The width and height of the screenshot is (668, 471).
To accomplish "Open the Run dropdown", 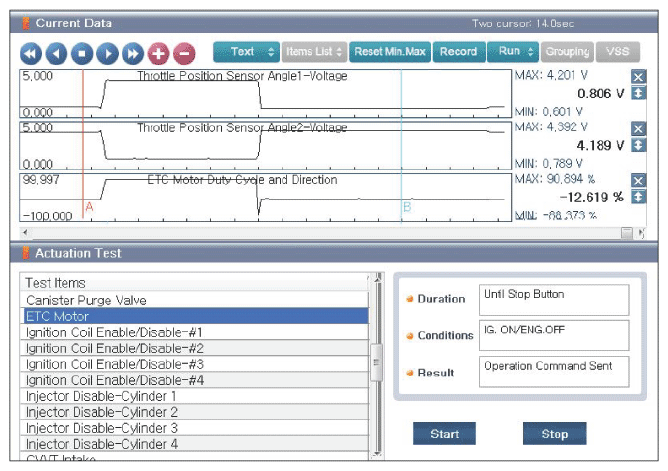I will point(513,52).
